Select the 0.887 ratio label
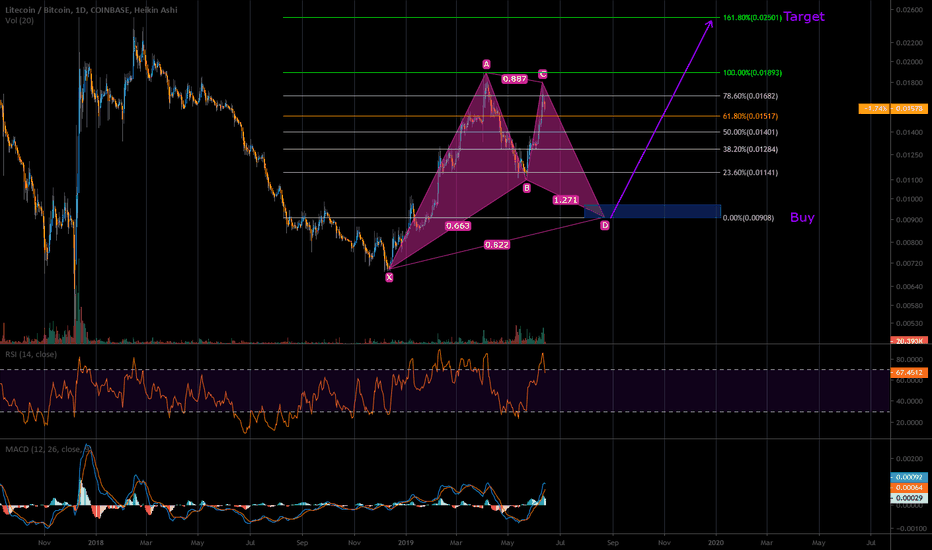The width and height of the screenshot is (932, 550). tap(514, 78)
